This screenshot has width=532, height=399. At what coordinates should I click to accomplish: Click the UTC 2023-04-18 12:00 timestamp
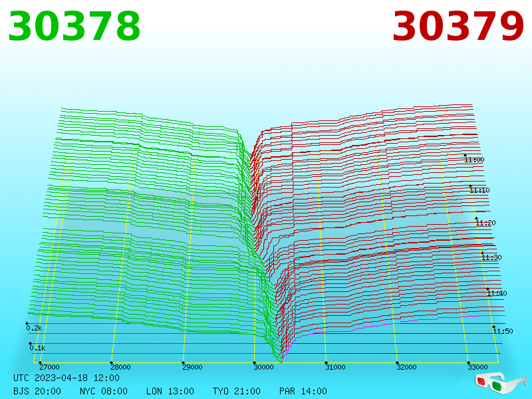click(x=66, y=378)
